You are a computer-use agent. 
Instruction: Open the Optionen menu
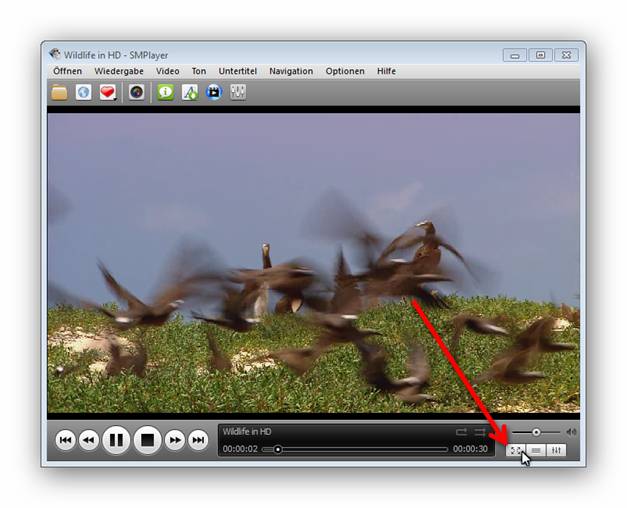345,71
